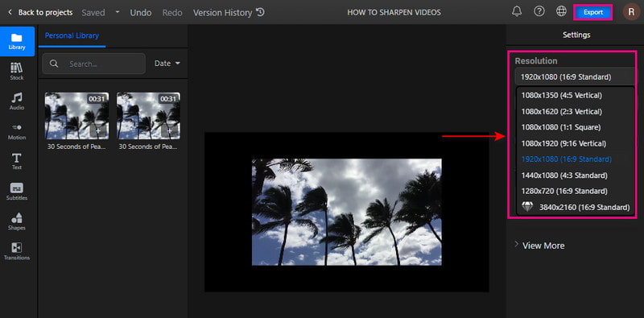Screen dimensions: 644x318
Task: Open the help question mark icon
Action: click(539, 12)
